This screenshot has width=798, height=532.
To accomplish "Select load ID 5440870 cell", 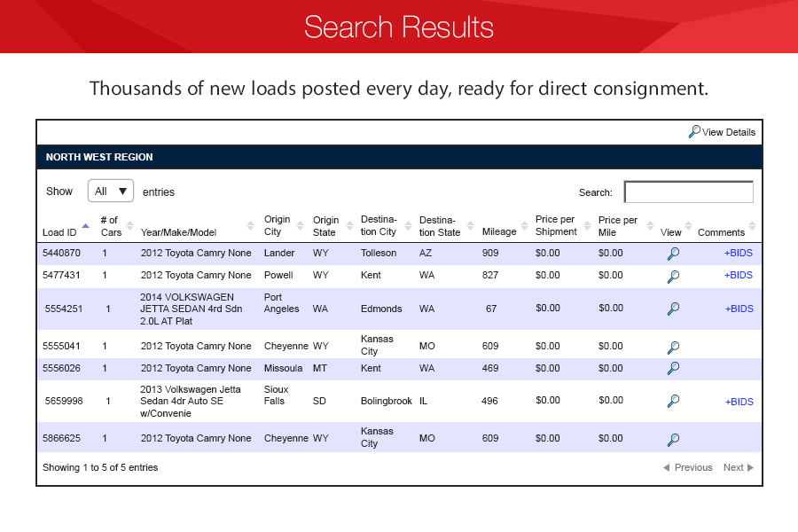I will pyautogui.click(x=61, y=253).
